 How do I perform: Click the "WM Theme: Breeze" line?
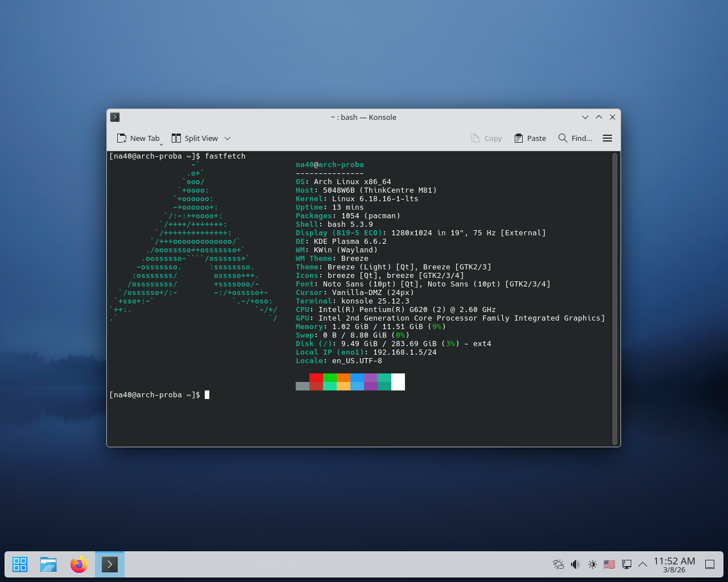point(332,259)
